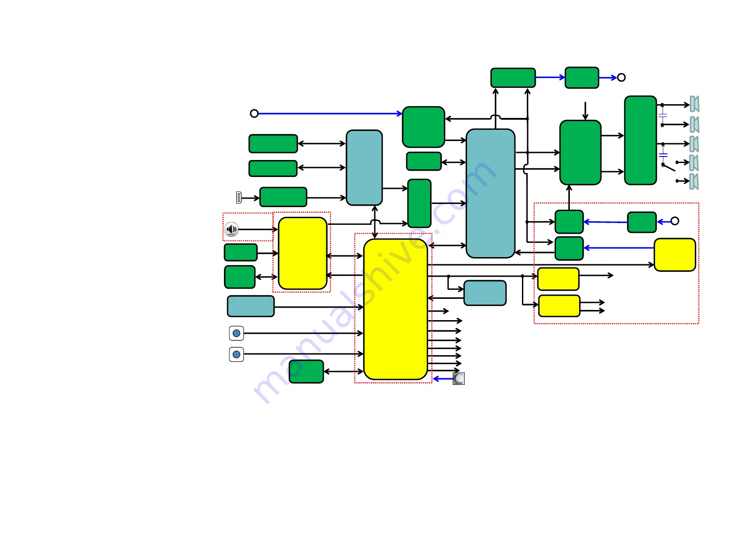Select the teal block fed by connector's green block
Viewport: 745px width, 560px height.
tap(364, 168)
